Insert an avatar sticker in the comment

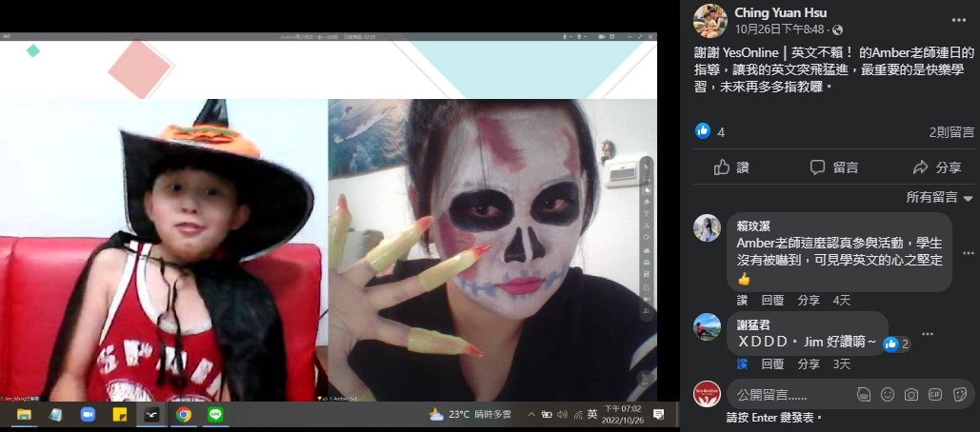click(x=864, y=395)
